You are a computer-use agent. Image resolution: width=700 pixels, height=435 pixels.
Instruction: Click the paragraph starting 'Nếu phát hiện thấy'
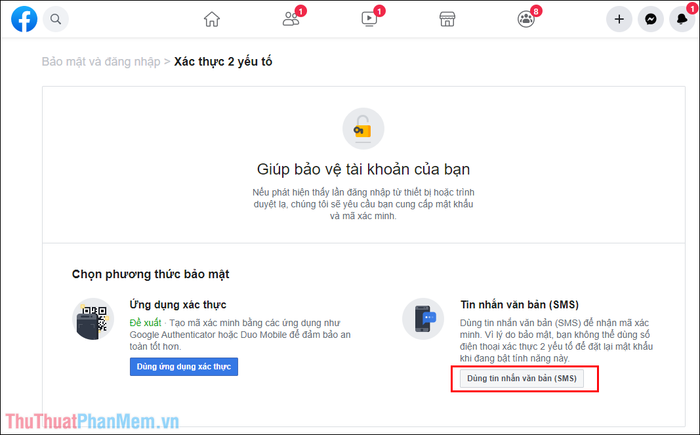click(363, 204)
